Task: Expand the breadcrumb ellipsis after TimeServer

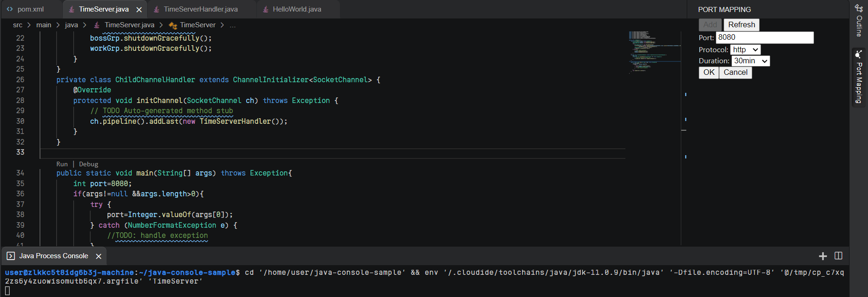Action: click(x=233, y=25)
